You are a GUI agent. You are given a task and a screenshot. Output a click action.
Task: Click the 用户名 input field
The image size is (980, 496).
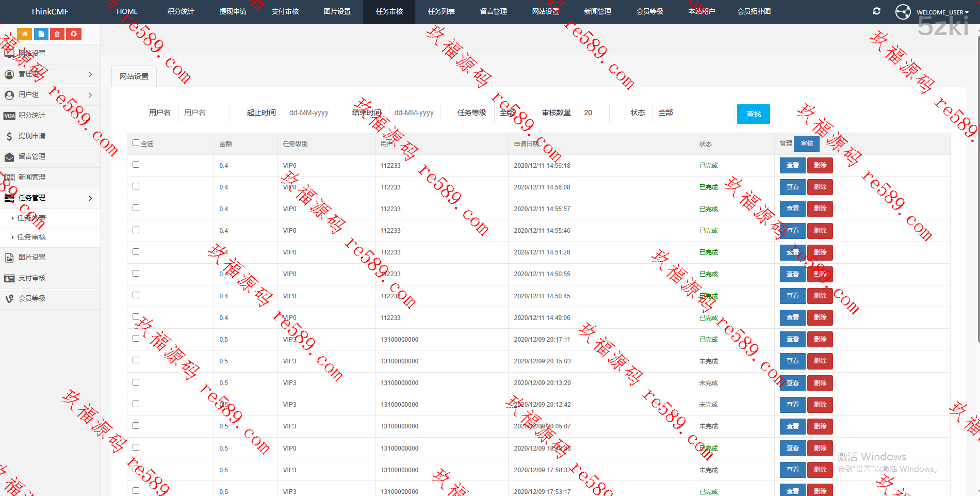pyautogui.click(x=204, y=113)
